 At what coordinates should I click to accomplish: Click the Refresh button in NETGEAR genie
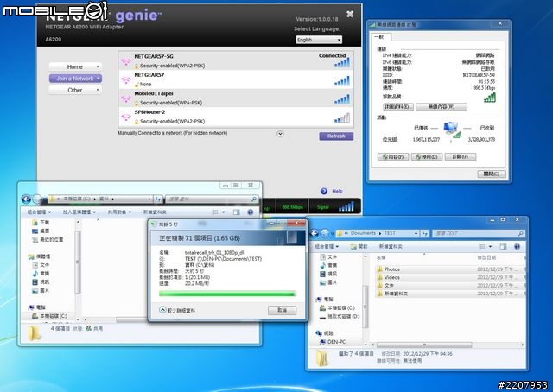[336, 136]
